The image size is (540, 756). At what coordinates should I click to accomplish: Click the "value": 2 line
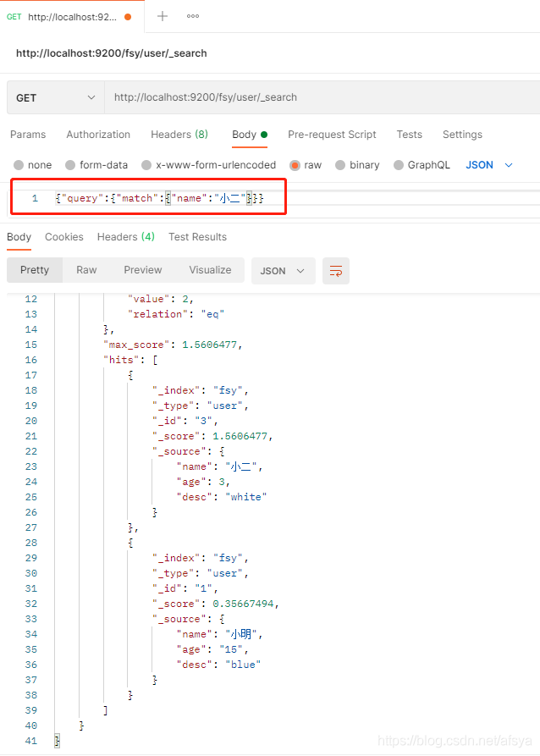coord(161,299)
